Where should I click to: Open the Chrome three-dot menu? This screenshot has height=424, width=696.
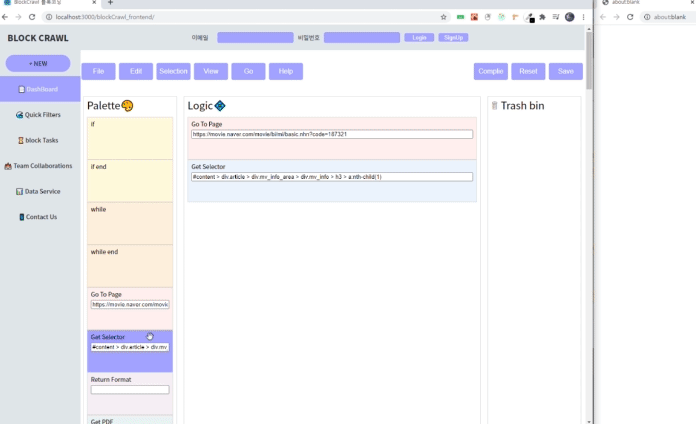pyautogui.click(x=583, y=17)
